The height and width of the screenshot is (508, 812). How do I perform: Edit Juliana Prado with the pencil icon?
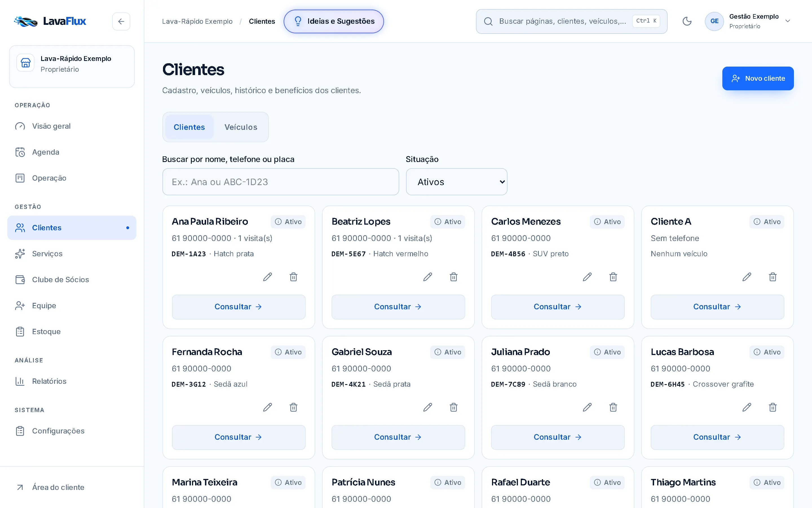click(x=587, y=407)
